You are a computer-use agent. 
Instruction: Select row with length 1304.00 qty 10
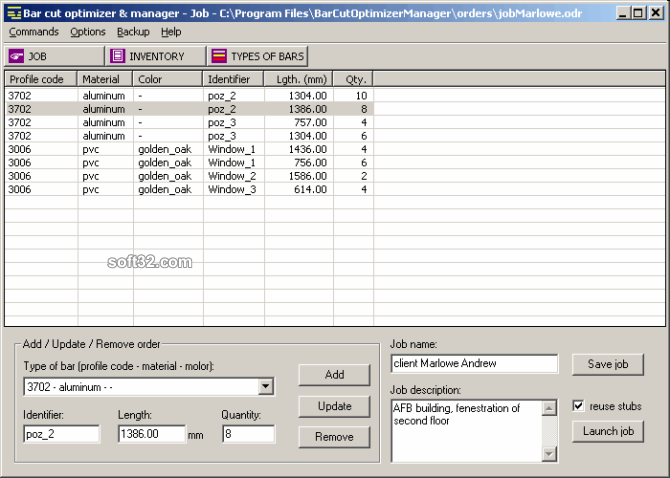[x=189, y=95]
